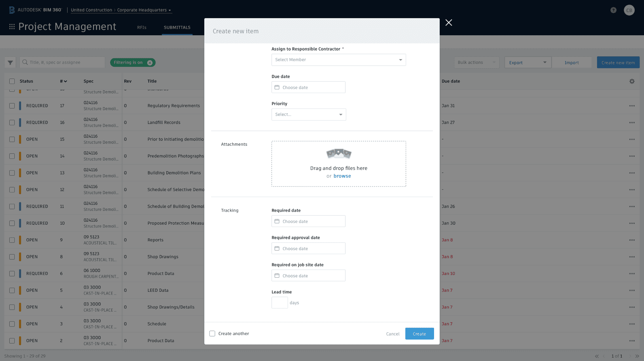Open row actions menu for Schedule row
The image size is (644, 361).
coord(632,324)
